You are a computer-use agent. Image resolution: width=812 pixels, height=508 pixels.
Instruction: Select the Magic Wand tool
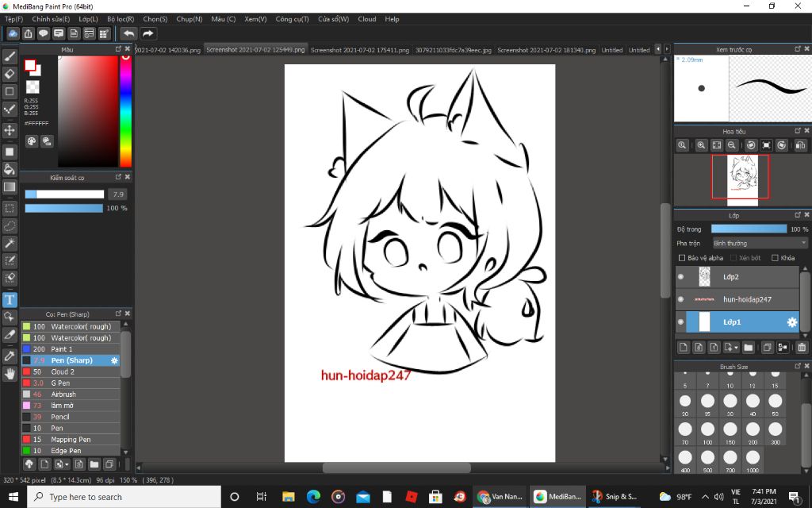click(x=10, y=243)
